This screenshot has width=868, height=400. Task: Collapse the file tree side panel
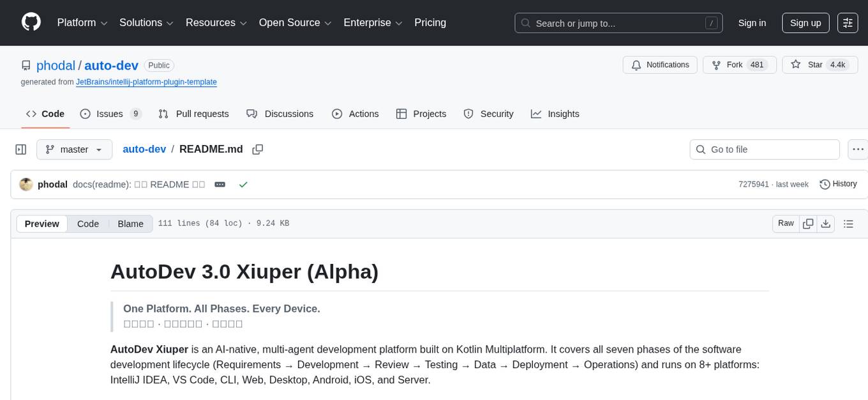click(21, 150)
